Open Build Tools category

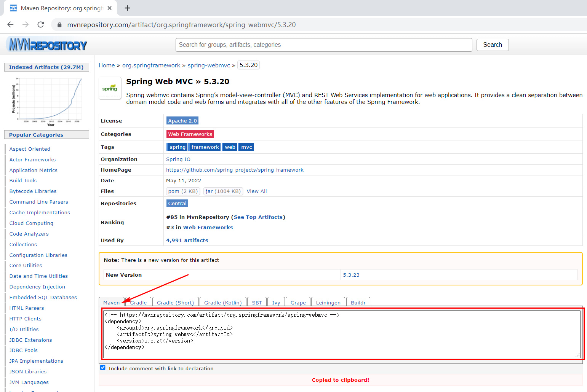[23, 181]
